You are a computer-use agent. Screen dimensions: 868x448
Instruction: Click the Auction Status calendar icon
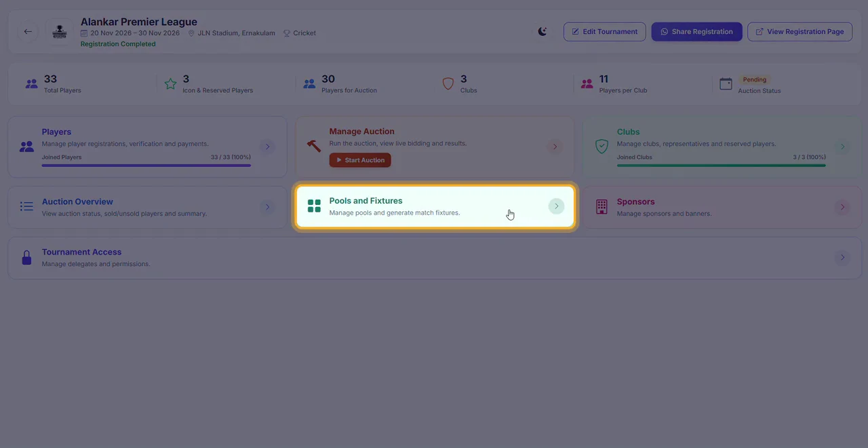726,84
